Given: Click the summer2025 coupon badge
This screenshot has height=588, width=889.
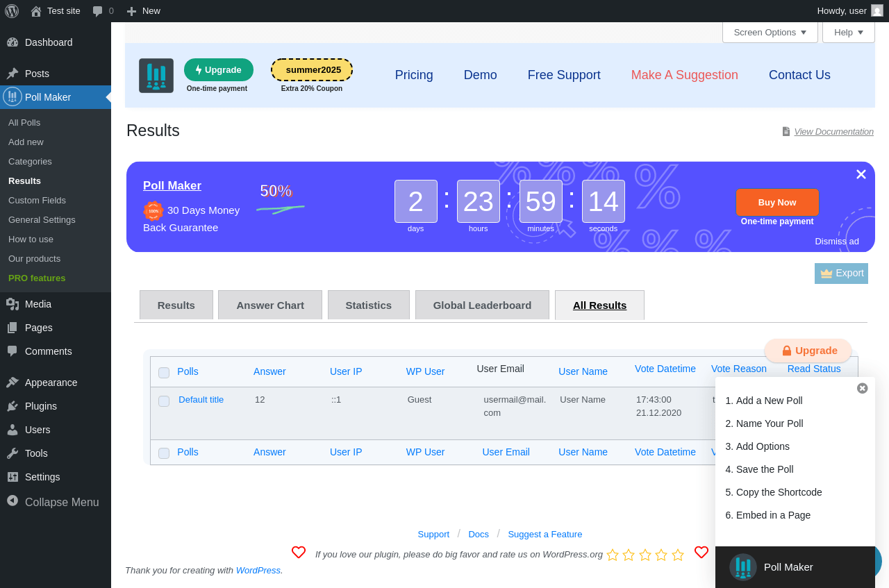Looking at the screenshot, I should point(312,70).
